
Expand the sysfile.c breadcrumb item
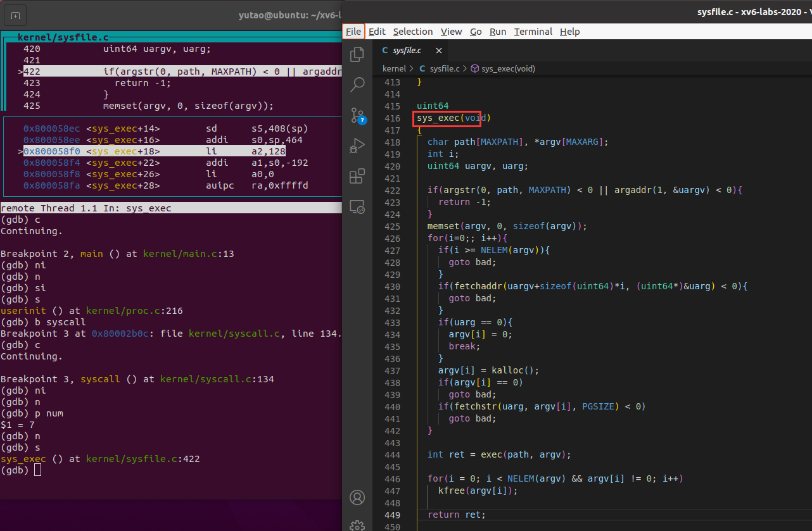[444, 68]
